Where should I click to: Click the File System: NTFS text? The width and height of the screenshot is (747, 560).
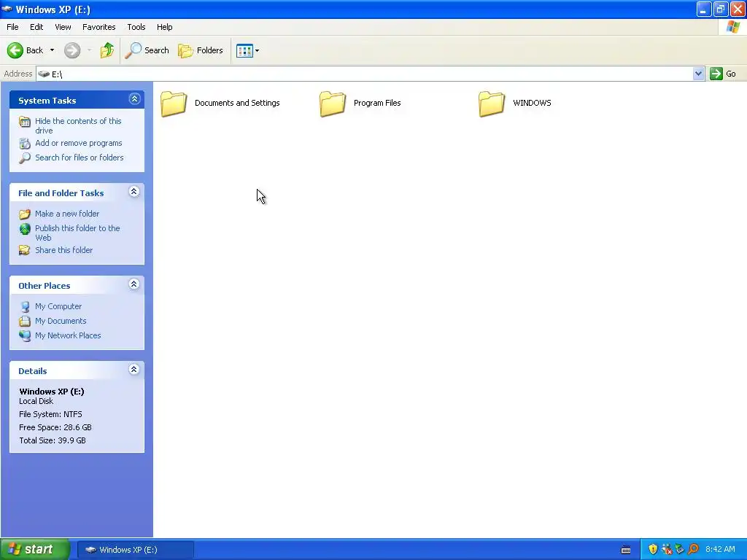click(50, 414)
